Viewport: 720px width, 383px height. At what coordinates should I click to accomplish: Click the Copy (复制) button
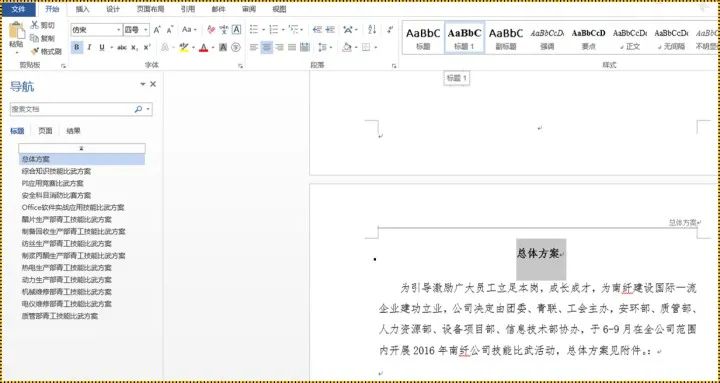pyautogui.click(x=43, y=39)
